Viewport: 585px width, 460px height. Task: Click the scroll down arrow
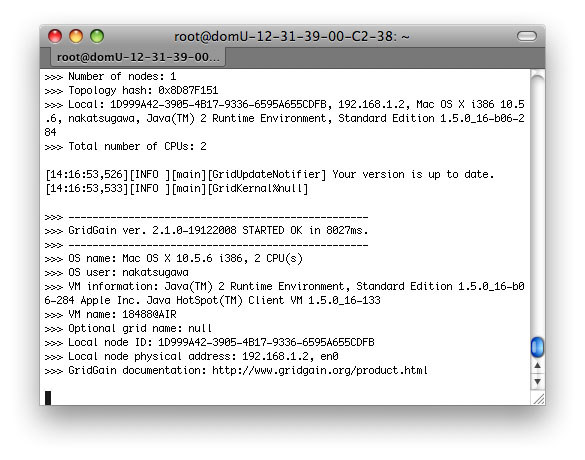point(537,381)
